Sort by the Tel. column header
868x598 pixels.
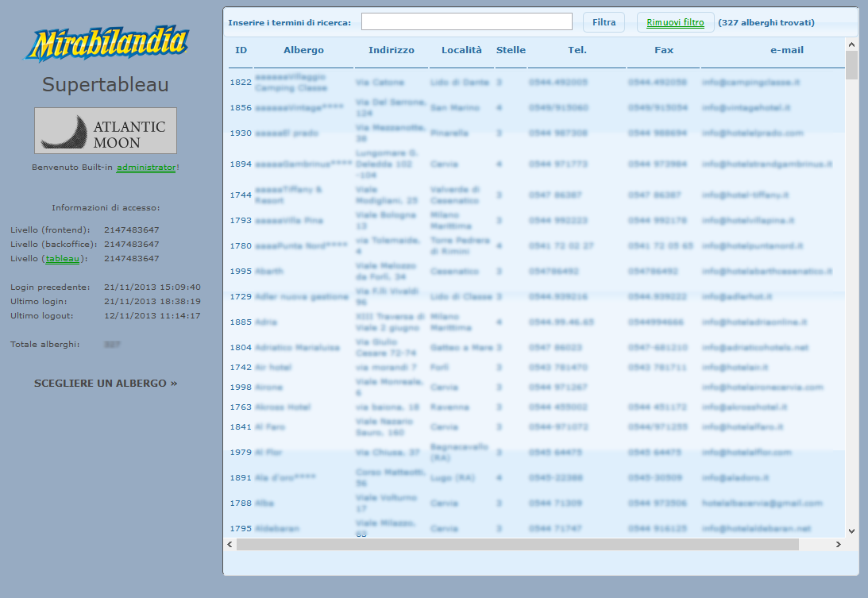(577, 50)
